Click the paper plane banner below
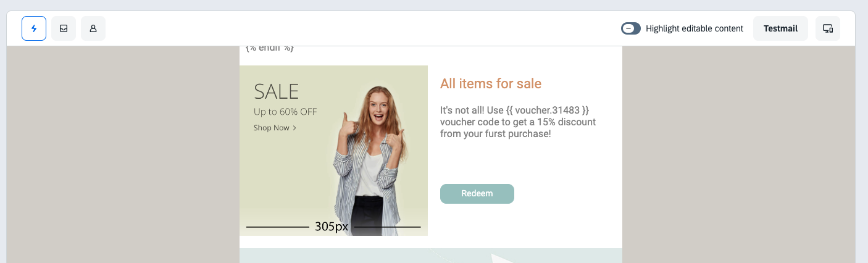 (430, 256)
